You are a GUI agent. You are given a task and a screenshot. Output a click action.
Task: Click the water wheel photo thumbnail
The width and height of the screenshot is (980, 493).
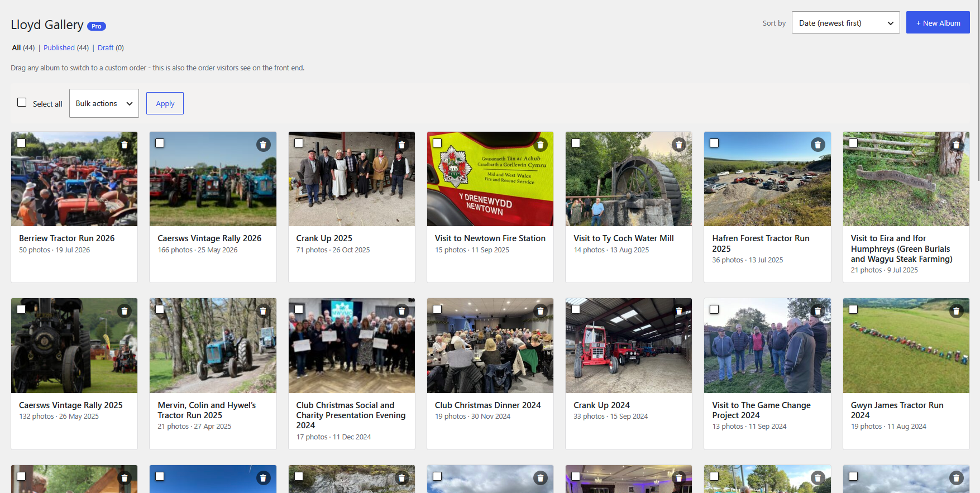click(629, 179)
